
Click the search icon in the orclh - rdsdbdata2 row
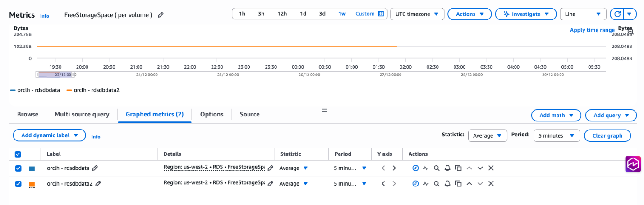[437, 184]
